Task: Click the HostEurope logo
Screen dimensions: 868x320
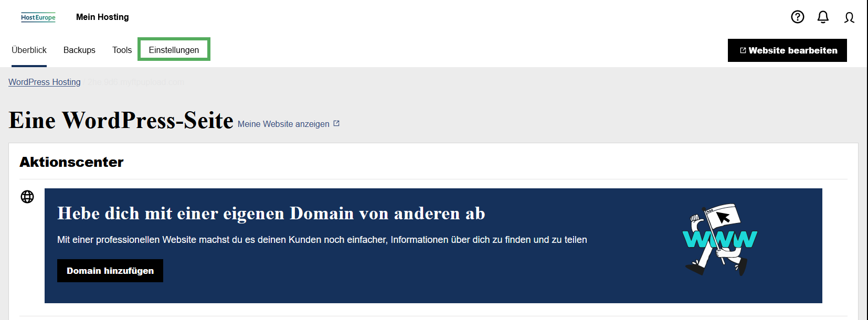Action: pos(38,17)
